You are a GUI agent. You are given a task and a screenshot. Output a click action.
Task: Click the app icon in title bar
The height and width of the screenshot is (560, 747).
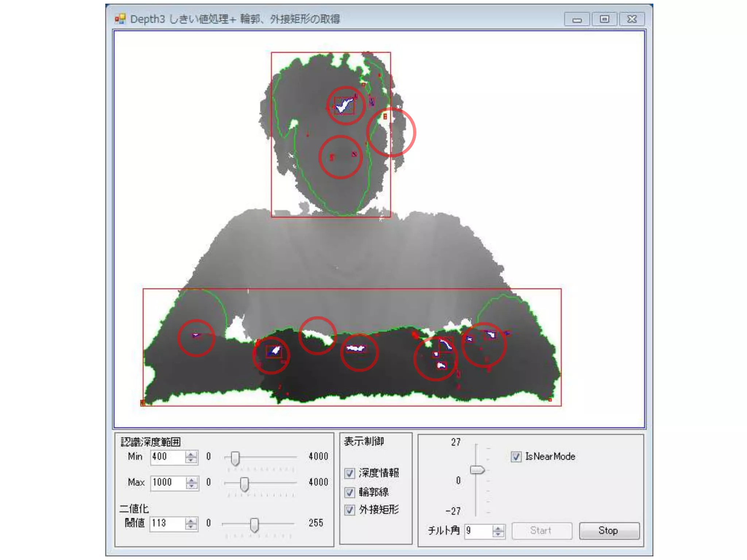click(120, 19)
